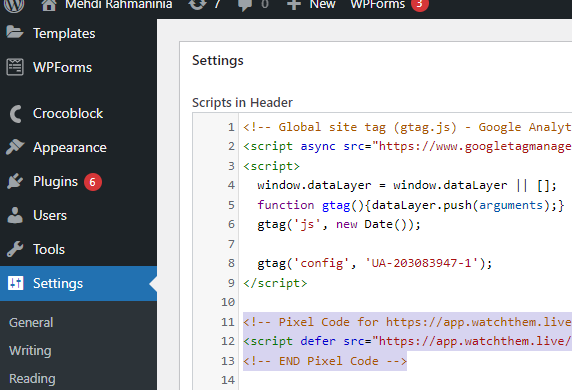Click the Appearance paintbrush icon
The height and width of the screenshot is (390, 572).
(15, 147)
